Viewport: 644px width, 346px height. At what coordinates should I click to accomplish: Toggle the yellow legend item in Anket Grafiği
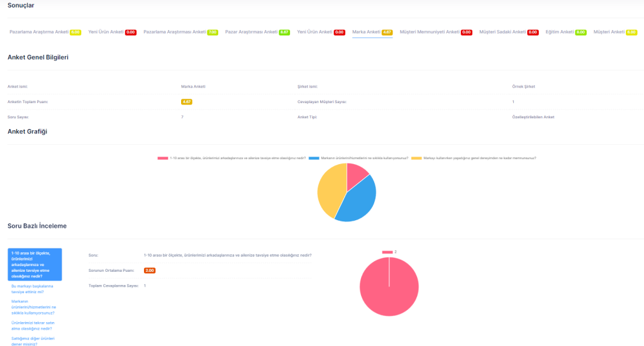click(x=474, y=158)
